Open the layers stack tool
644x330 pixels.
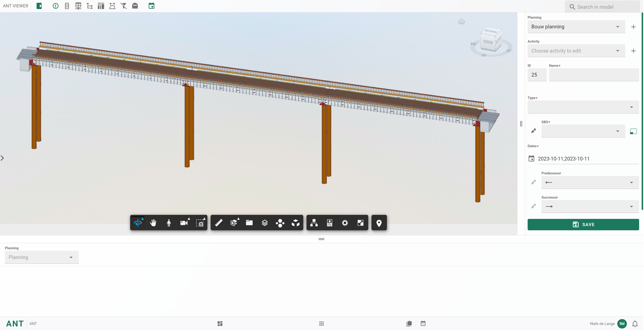264,223
